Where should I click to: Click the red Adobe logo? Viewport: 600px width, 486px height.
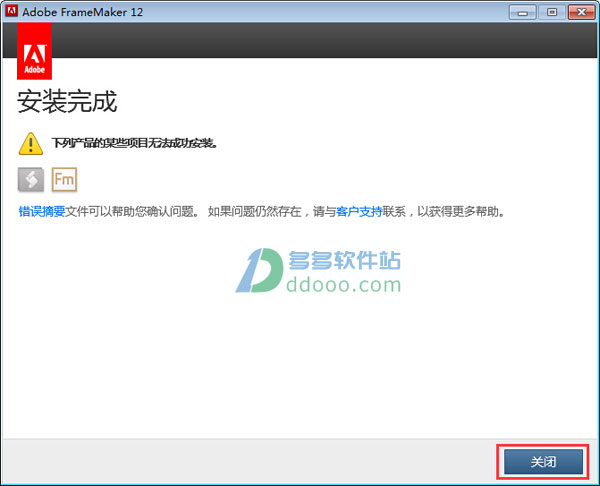(34, 51)
